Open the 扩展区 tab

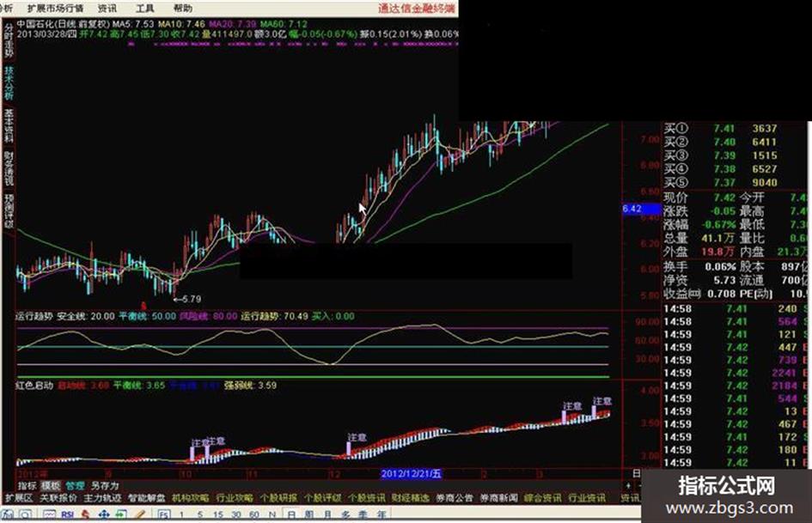pos(19,498)
